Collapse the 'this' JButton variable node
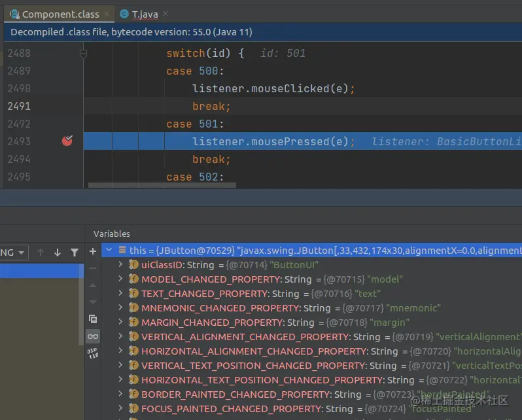 109,249
